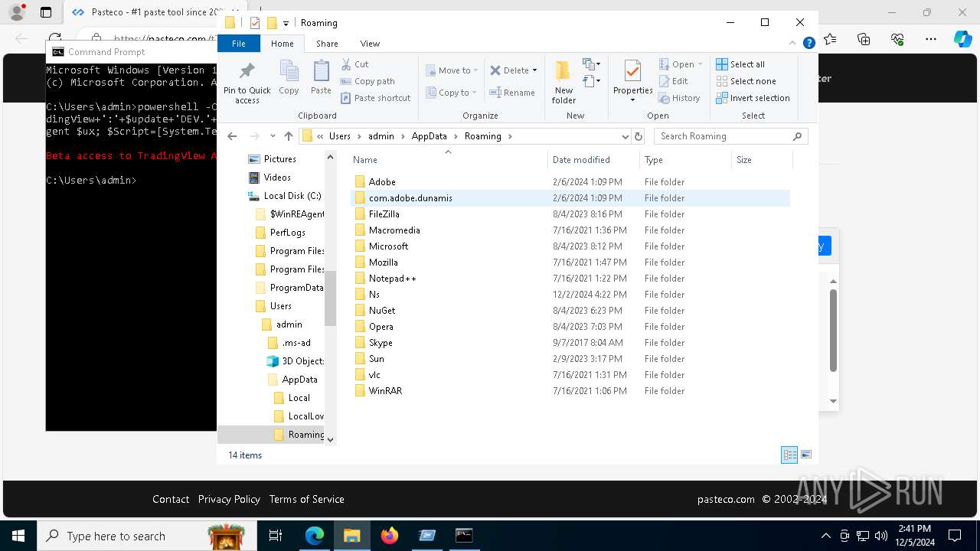980x551 pixels.
Task: Click the History ribbon option
Action: pos(679,98)
